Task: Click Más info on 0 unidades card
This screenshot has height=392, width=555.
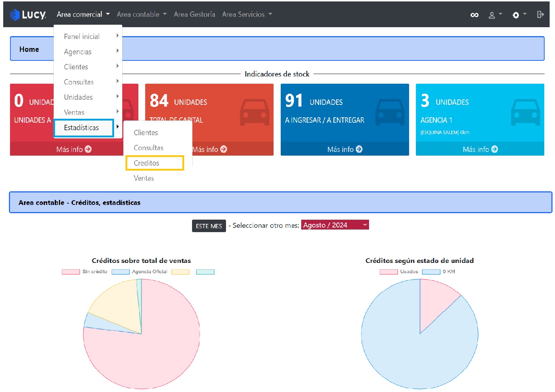Action: pos(74,149)
